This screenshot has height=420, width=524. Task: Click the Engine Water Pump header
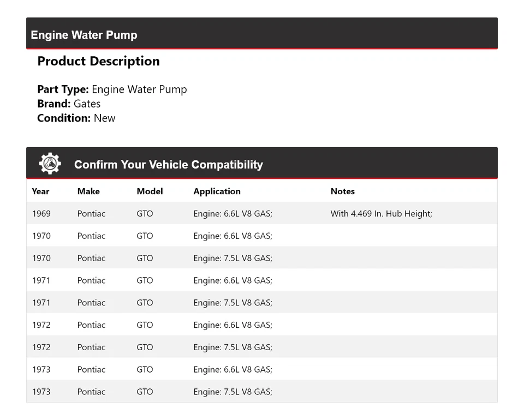[84, 35]
